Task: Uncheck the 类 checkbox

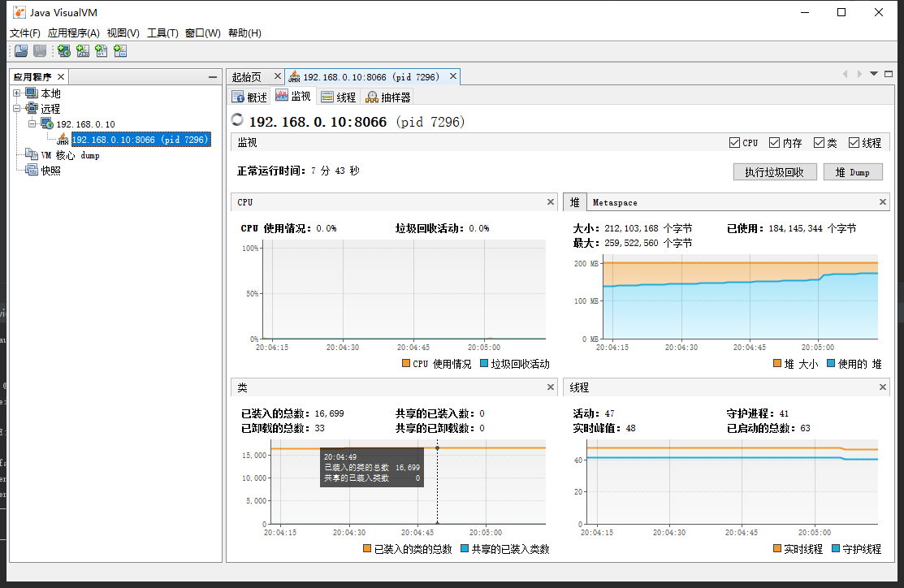Action: (819, 142)
